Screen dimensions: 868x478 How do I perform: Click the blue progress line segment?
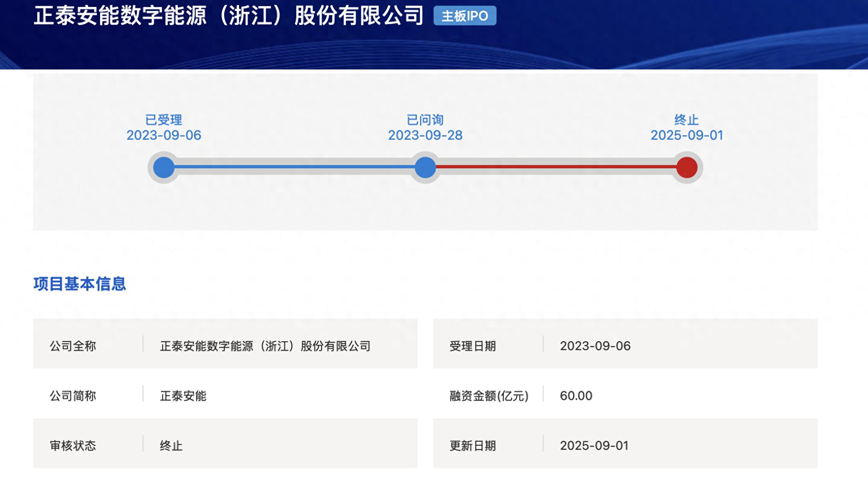(x=294, y=167)
